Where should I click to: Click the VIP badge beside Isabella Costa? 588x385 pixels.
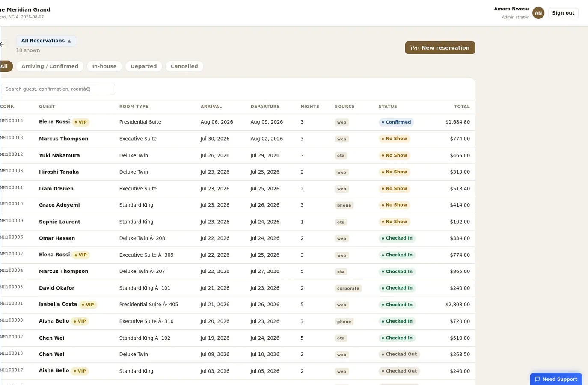[88, 305]
